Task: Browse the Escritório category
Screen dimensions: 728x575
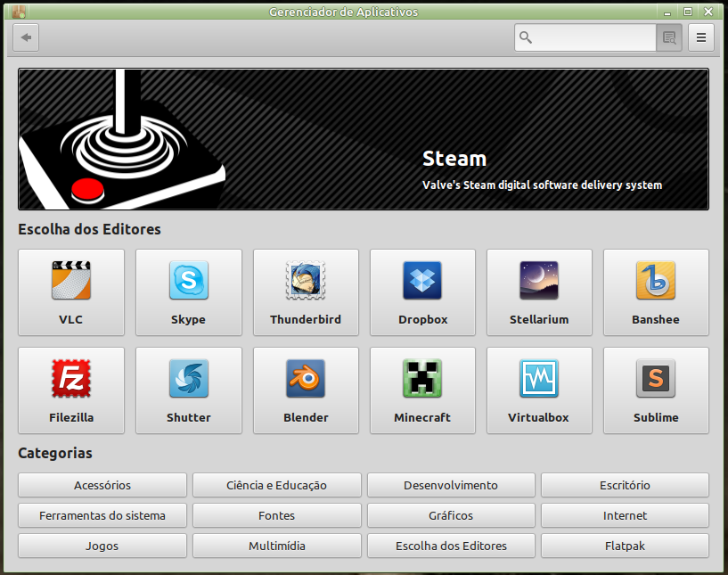Action: (625, 485)
